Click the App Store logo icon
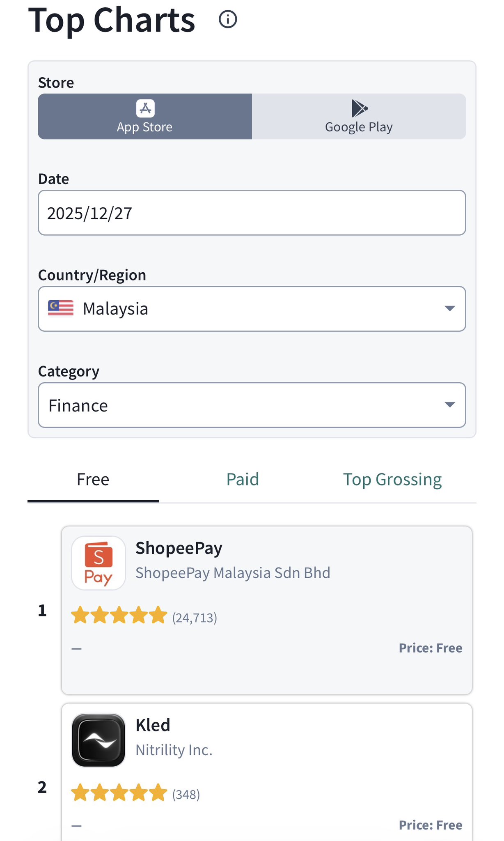The width and height of the screenshot is (504, 841). (x=145, y=108)
